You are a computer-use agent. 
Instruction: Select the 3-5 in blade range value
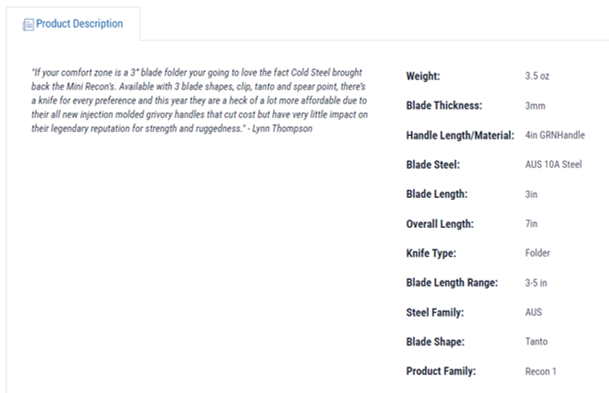tap(536, 283)
